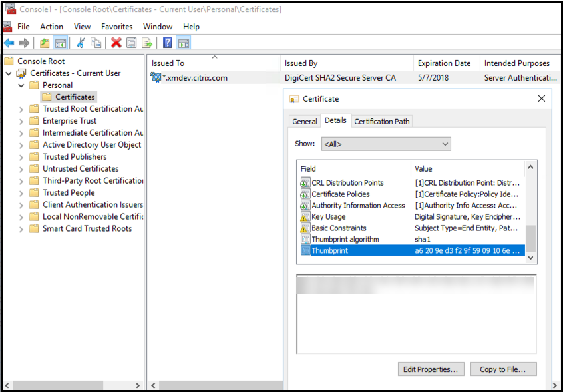Click the Copy toolbar icon
The image size is (563, 392).
[x=96, y=43]
